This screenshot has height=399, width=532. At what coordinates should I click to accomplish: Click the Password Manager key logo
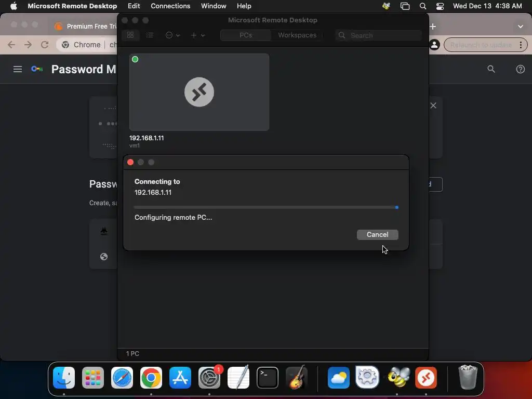click(37, 69)
